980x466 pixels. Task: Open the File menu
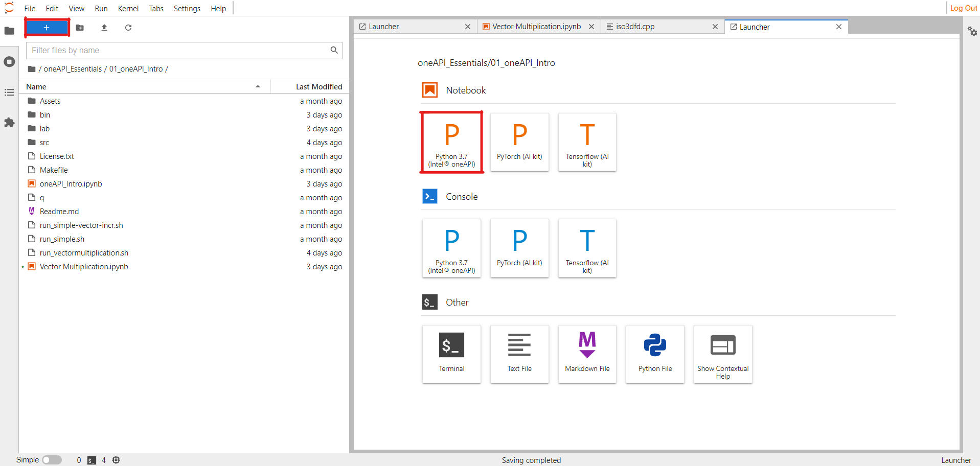click(30, 8)
